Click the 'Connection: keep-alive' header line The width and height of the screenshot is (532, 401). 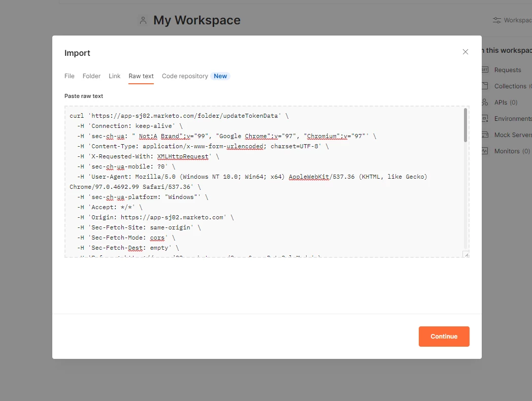click(130, 126)
